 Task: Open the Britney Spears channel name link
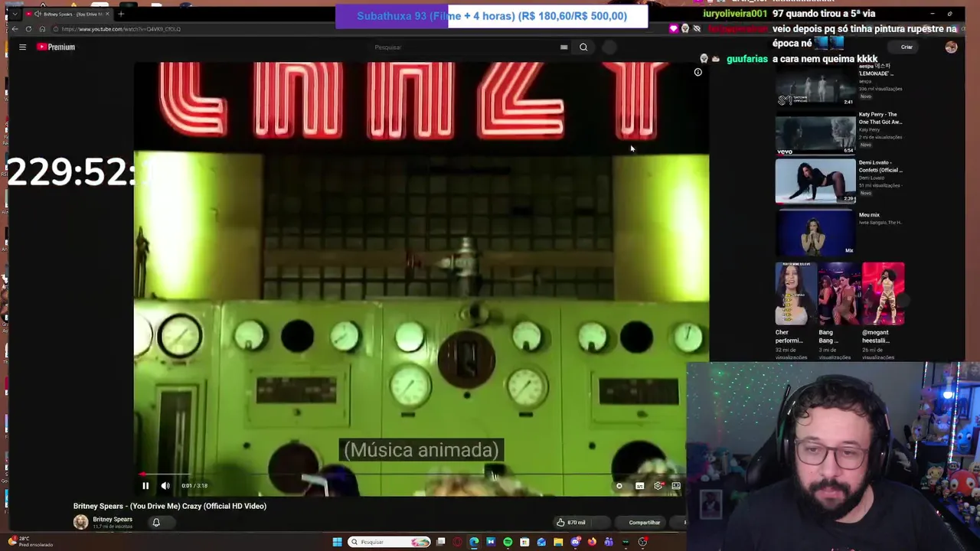113,520
